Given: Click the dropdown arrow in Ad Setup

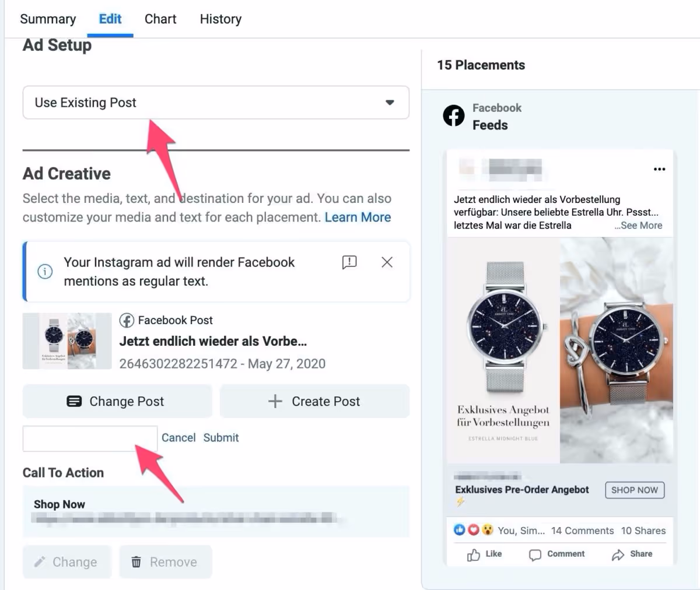Looking at the screenshot, I should pos(390,103).
